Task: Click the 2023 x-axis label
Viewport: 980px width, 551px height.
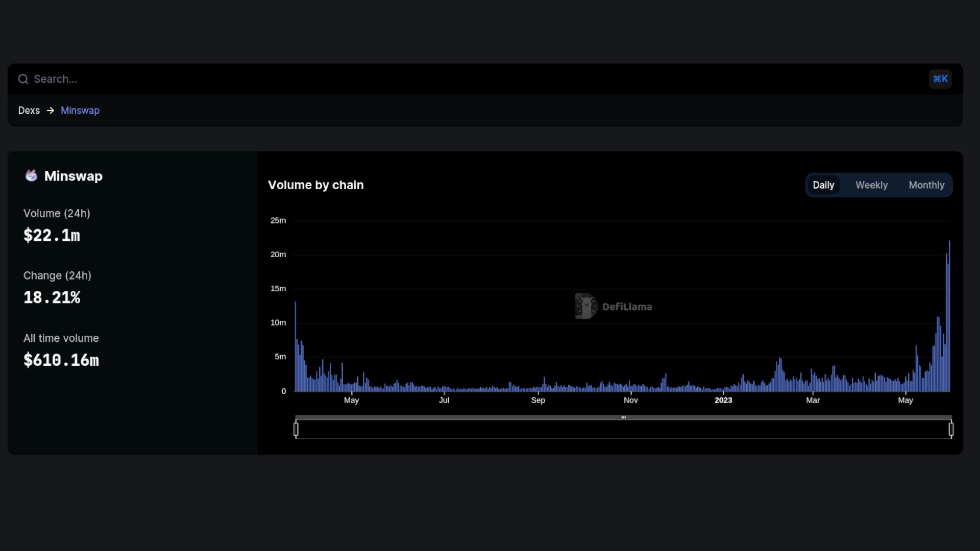Action: [x=723, y=400]
